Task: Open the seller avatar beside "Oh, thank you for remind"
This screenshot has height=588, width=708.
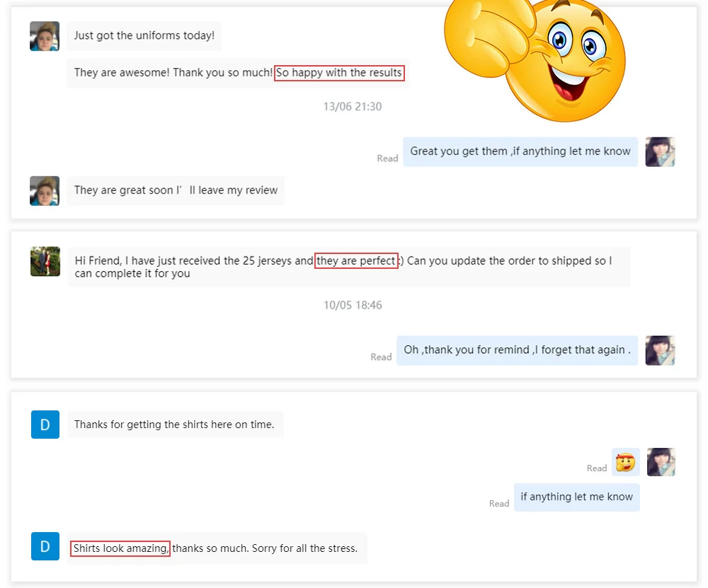Action: coord(660,350)
